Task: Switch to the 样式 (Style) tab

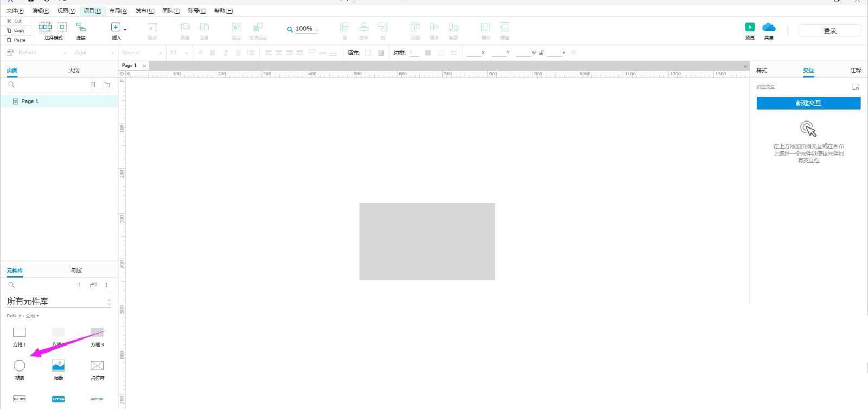Action: (762, 71)
